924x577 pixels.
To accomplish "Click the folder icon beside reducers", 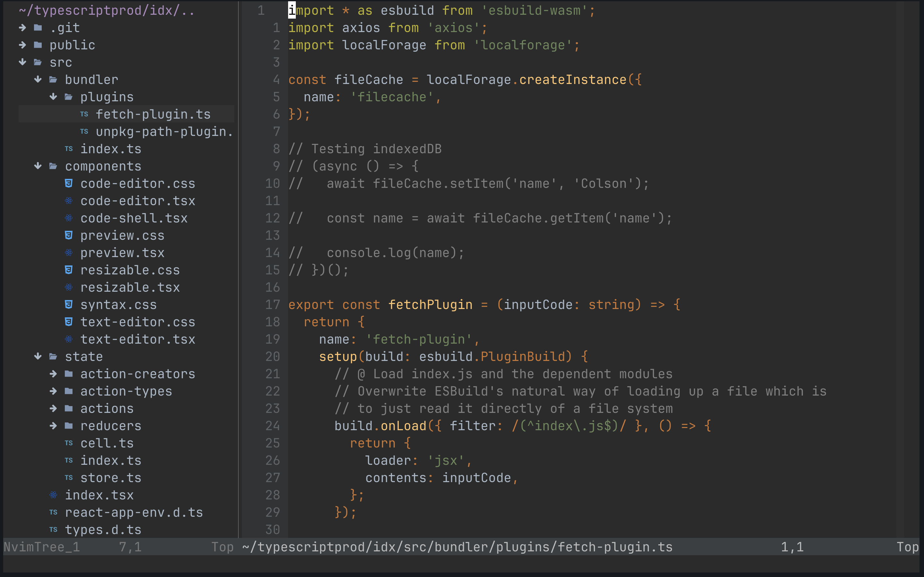I will (69, 425).
